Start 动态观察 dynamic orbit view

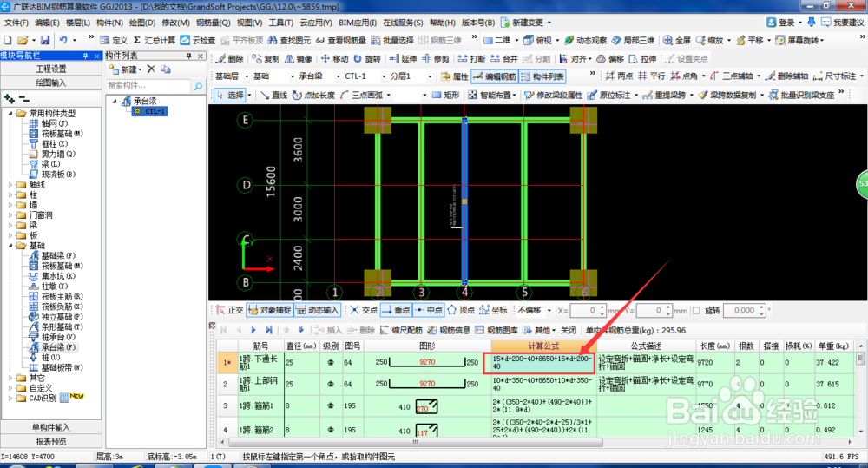click(585, 41)
